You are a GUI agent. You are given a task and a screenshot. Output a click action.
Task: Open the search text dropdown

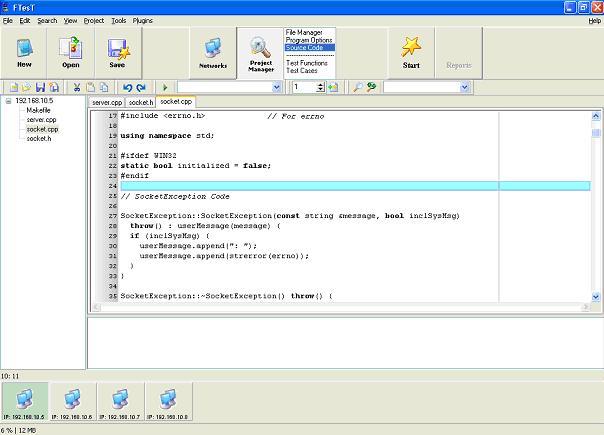[x=465, y=88]
